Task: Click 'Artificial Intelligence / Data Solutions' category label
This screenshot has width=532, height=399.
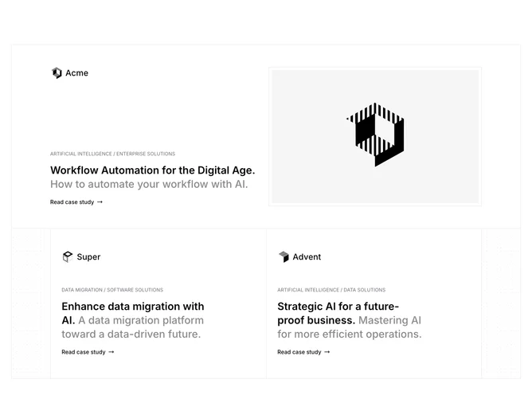Action: pyautogui.click(x=331, y=290)
